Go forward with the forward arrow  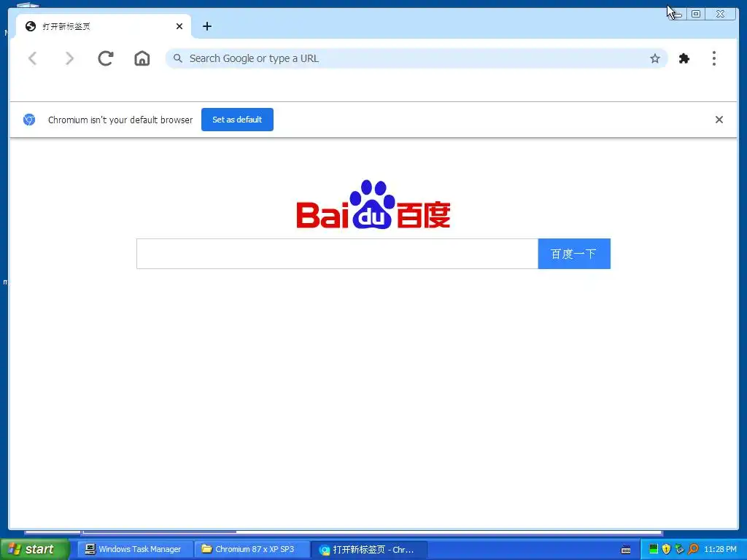point(69,58)
